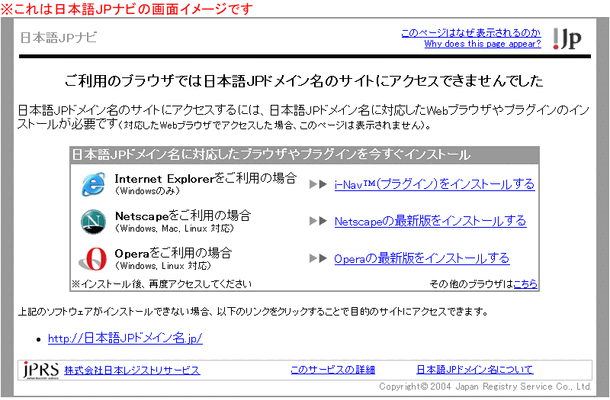Click the (Windows, Mac, Linux 対応) note
This screenshot has height=400, width=610.
174,228
